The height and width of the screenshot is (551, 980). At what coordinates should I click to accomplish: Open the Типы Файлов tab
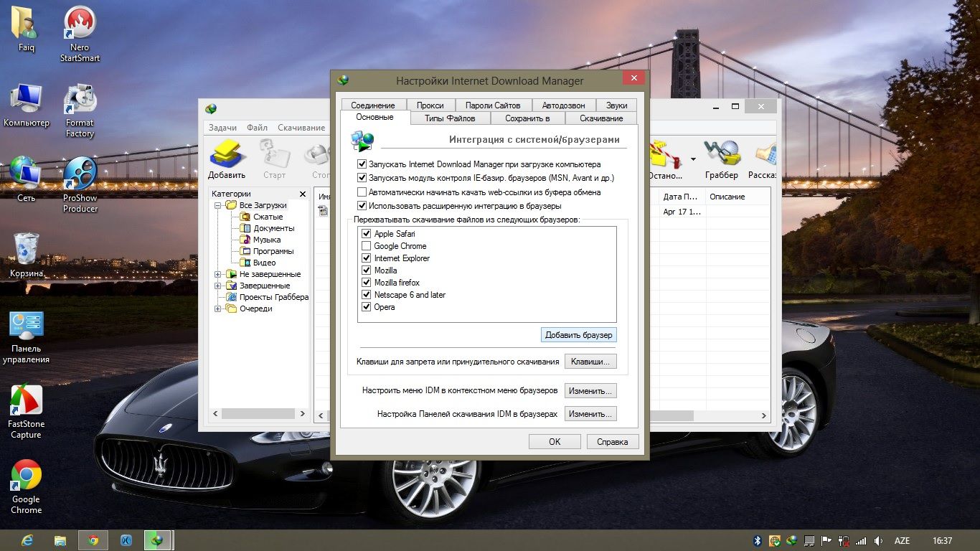(450, 118)
